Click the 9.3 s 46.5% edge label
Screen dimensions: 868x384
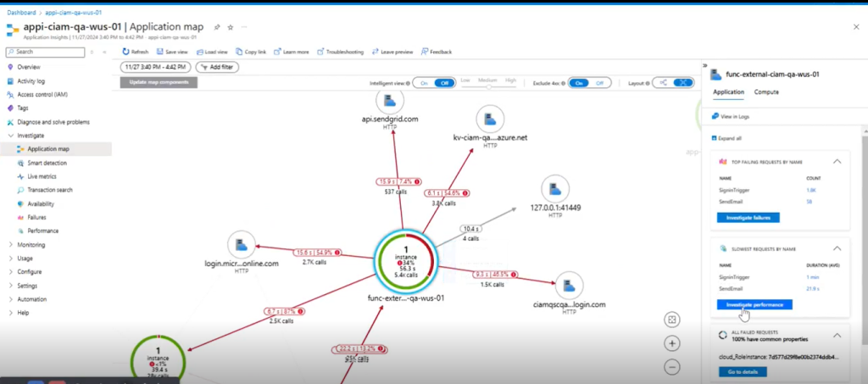[495, 275]
